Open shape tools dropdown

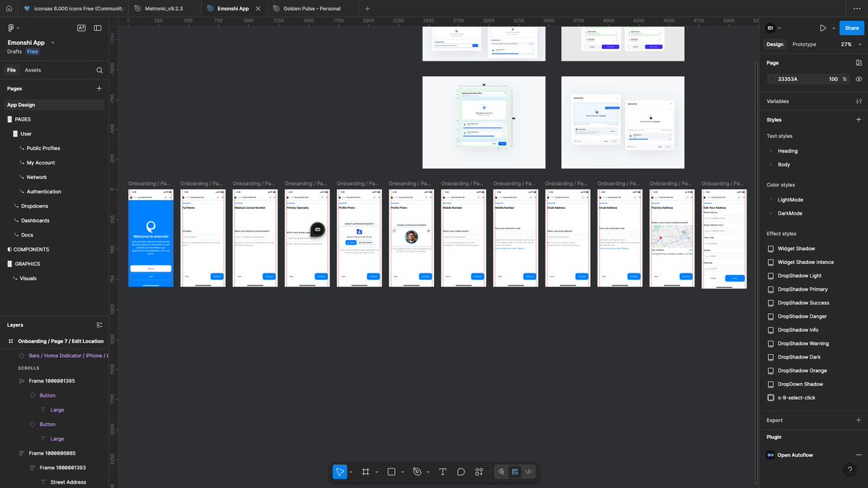coord(402,472)
